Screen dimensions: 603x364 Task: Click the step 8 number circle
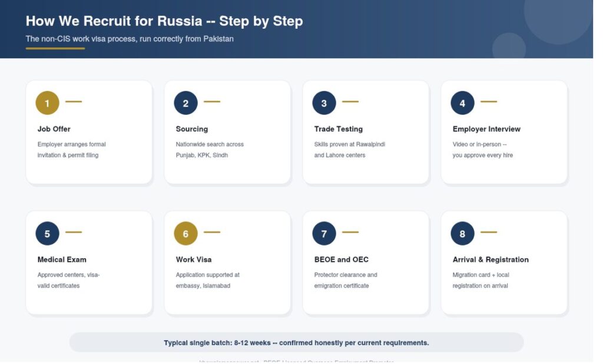pyautogui.click(x=463, y=233)
